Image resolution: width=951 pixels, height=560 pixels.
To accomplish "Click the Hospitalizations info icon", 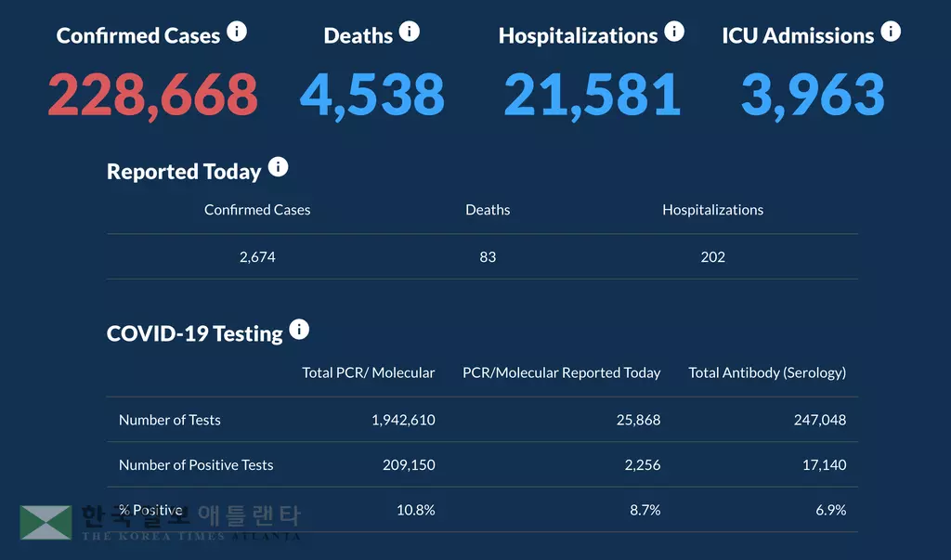I will click(674, 33).
